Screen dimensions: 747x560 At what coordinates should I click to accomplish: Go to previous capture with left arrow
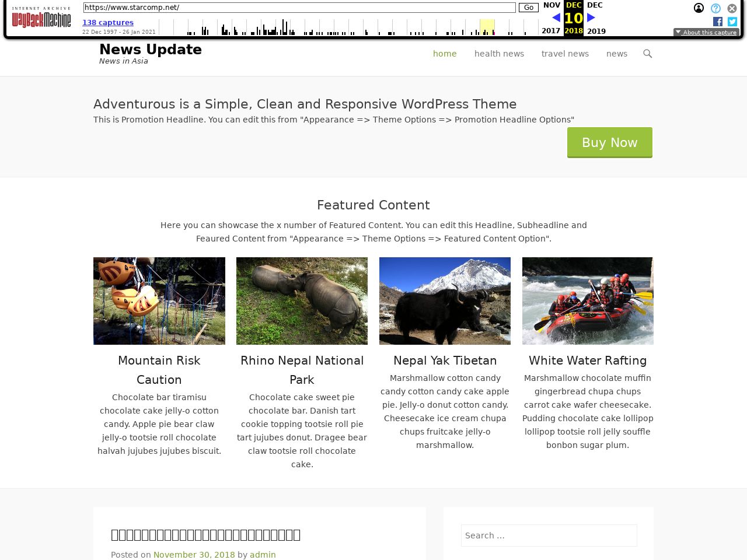pos(556,18)
